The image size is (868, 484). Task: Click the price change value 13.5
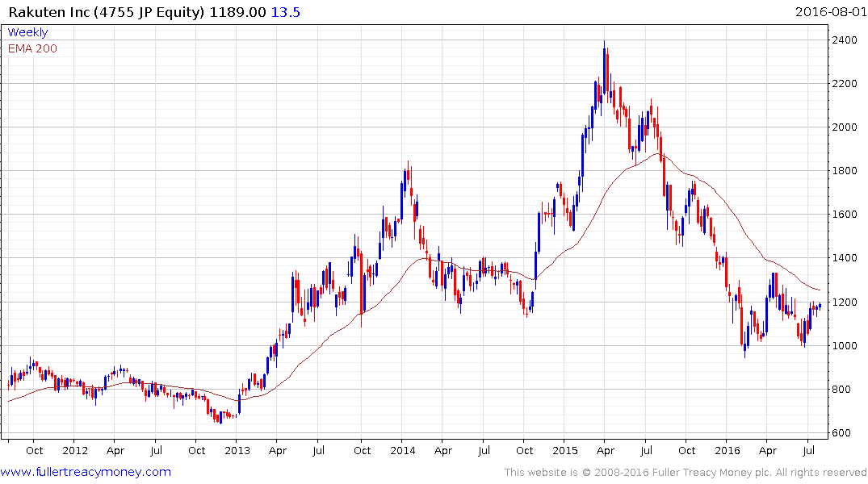286,12
